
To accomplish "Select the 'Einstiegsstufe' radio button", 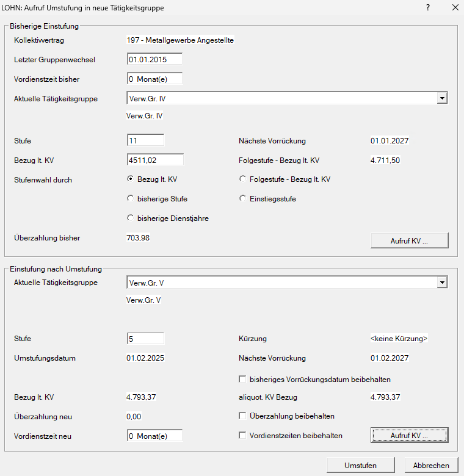I will [x=243, y=198].
